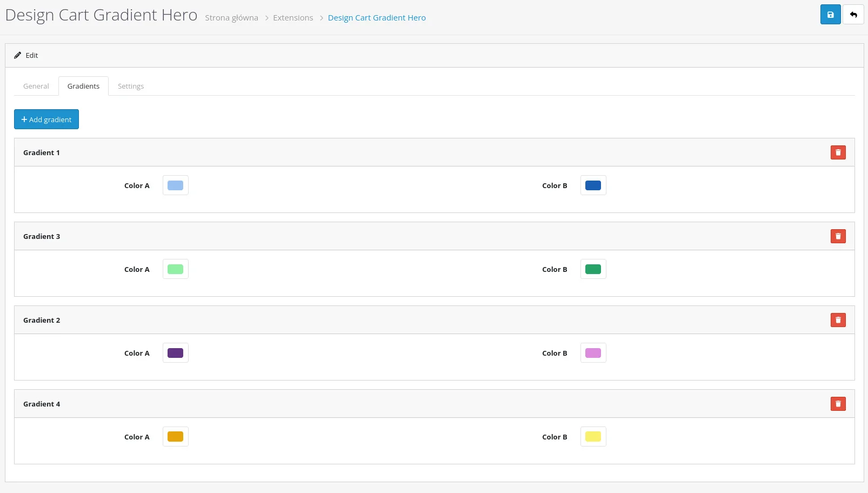
Task: Open Gradient 3 Color A light green swatch
Action: click(175, 269)
